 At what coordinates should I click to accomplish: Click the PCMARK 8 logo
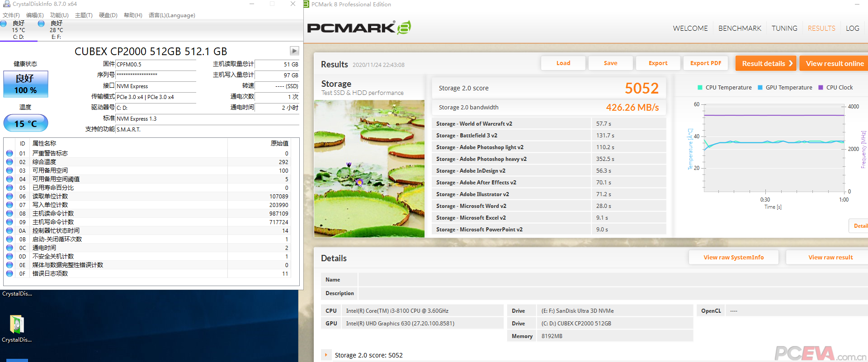point(359,28)
